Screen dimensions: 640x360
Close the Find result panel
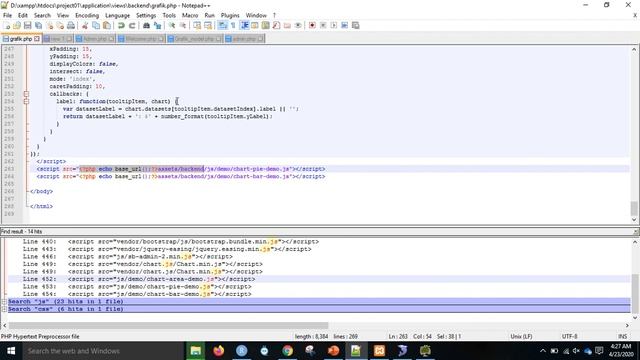(x=636, y=231)
